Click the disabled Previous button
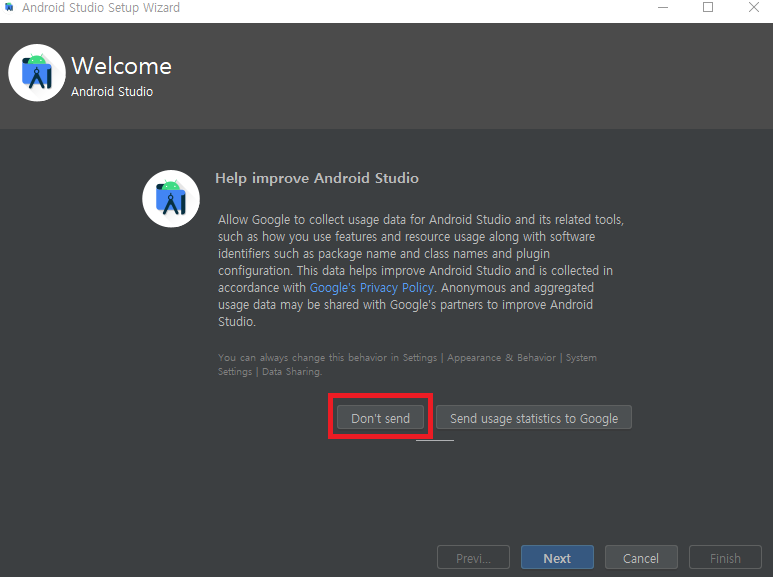 point(473,558)
